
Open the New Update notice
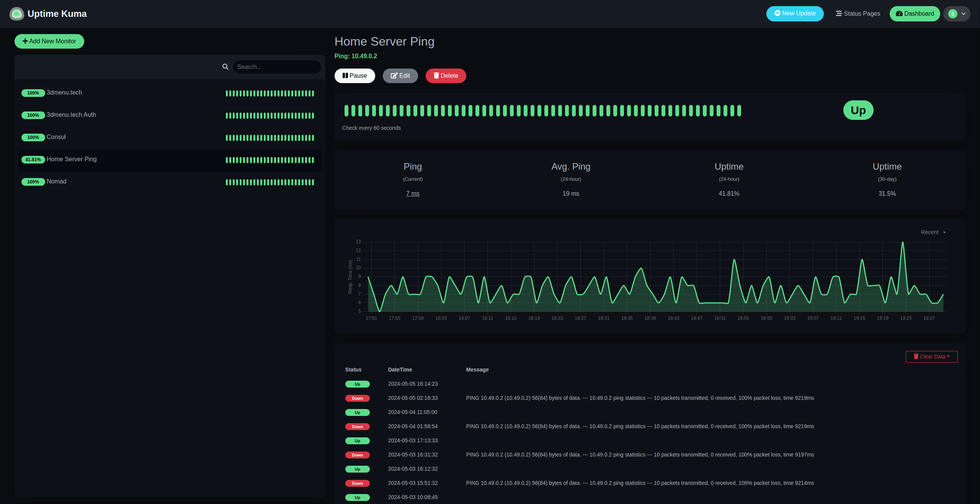[x=795, y=13]
